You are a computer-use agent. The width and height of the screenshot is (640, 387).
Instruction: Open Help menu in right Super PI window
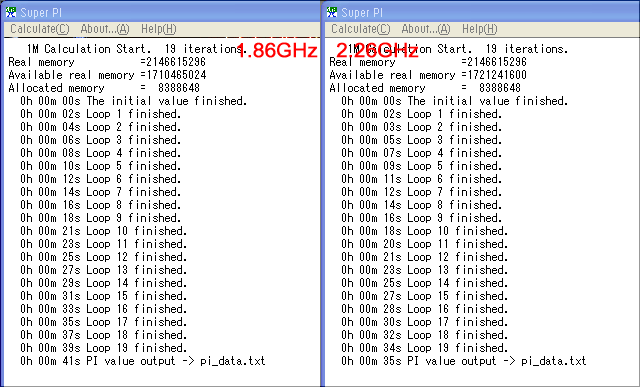pos(479,29)
